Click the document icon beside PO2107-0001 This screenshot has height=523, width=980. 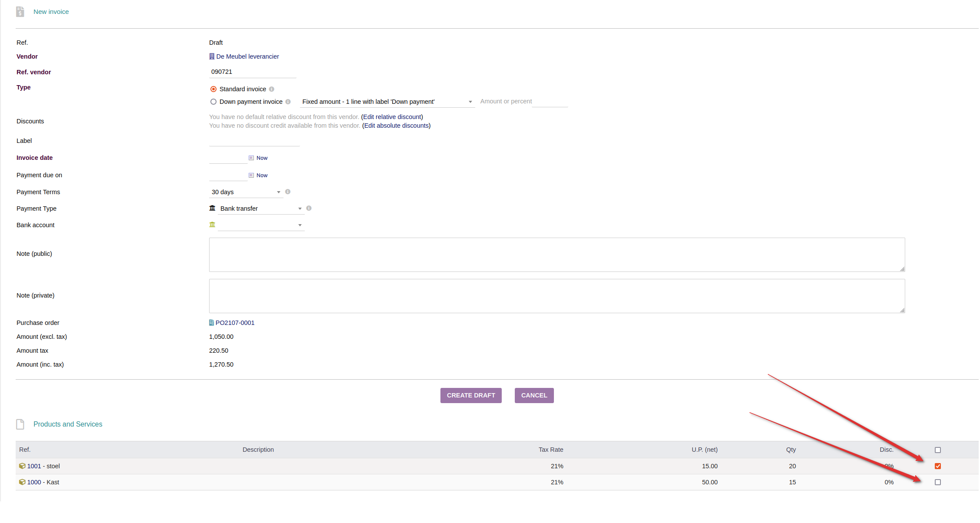212,322
